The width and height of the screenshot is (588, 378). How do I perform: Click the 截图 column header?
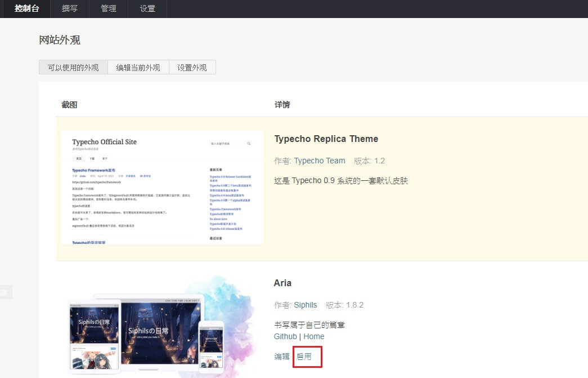69,105
